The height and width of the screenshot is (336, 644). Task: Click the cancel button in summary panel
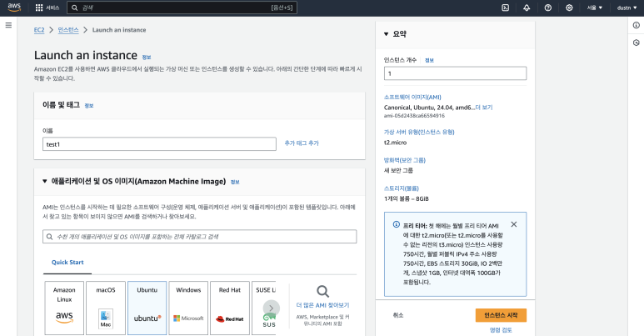[398, 315]
